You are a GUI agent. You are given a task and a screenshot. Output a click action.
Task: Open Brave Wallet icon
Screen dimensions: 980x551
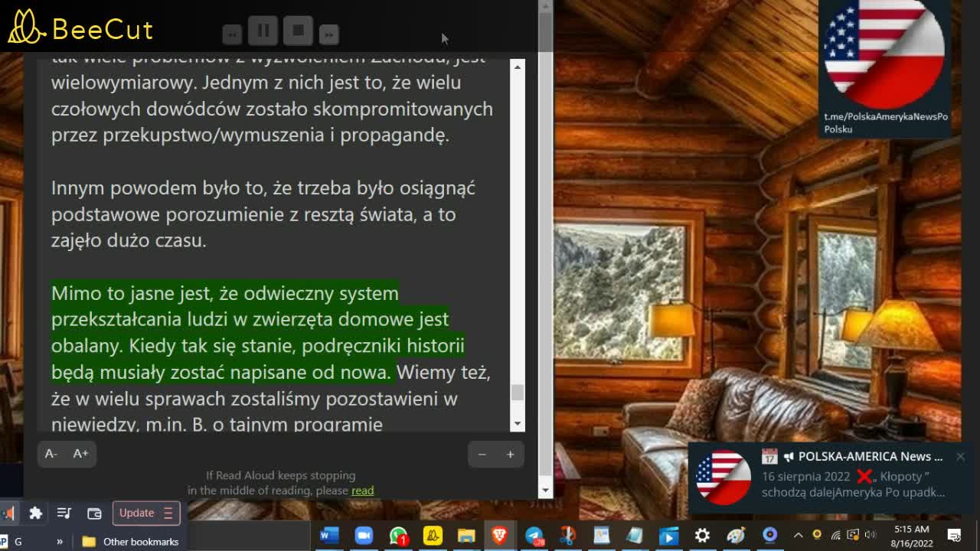point(94,513)
